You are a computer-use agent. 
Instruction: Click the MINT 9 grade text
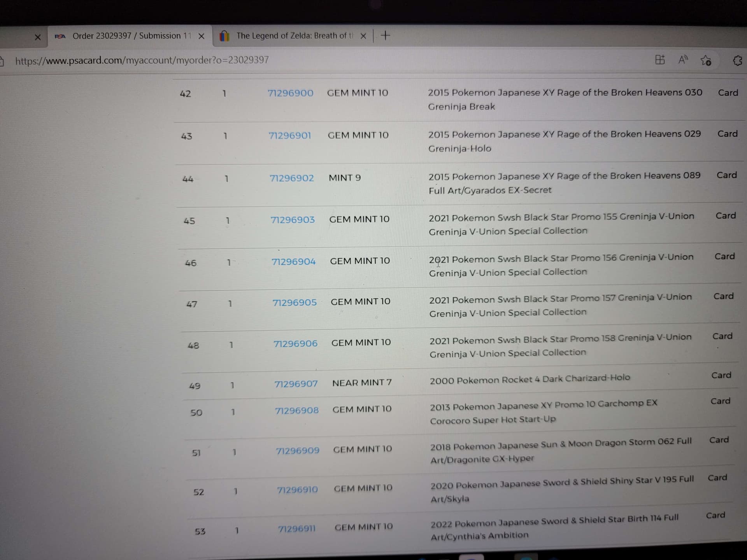coord(345,178)
